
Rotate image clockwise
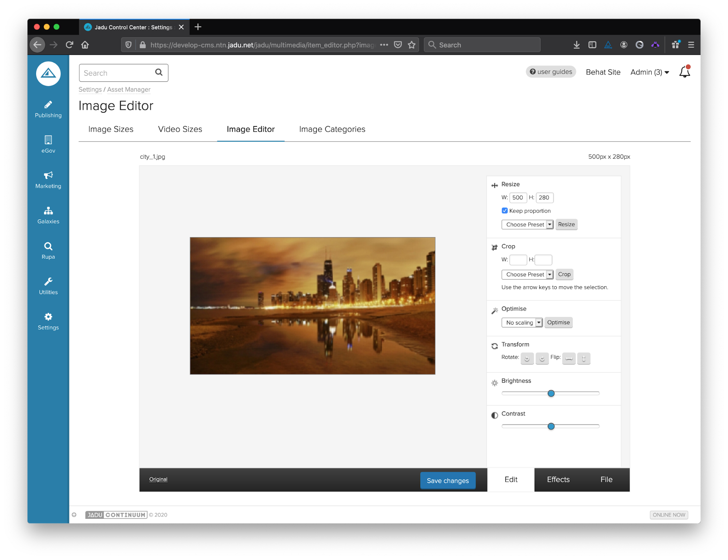coord(542,359)
